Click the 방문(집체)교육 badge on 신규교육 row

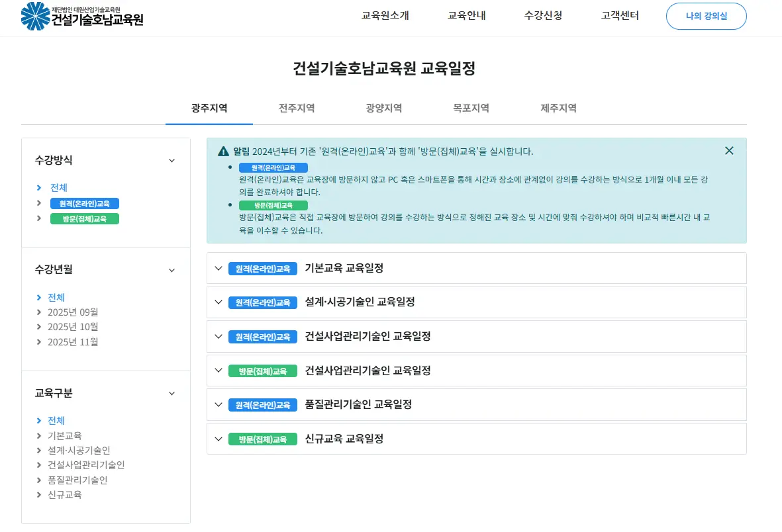click(x=262, y=439)
